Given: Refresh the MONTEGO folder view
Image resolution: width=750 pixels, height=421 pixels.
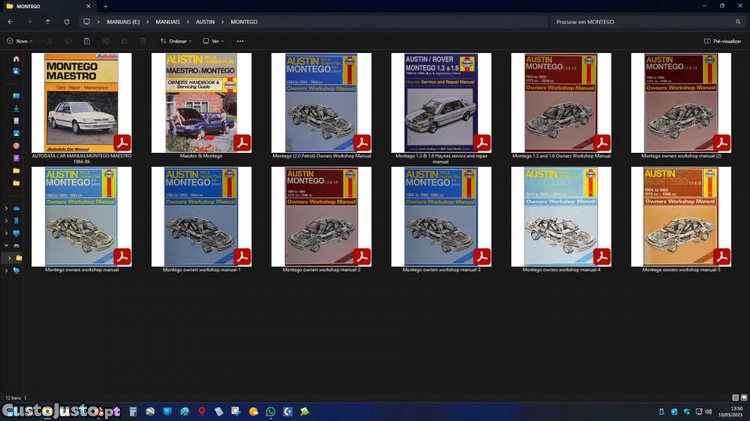Looking at the screenshot, I should coord(66,21).
